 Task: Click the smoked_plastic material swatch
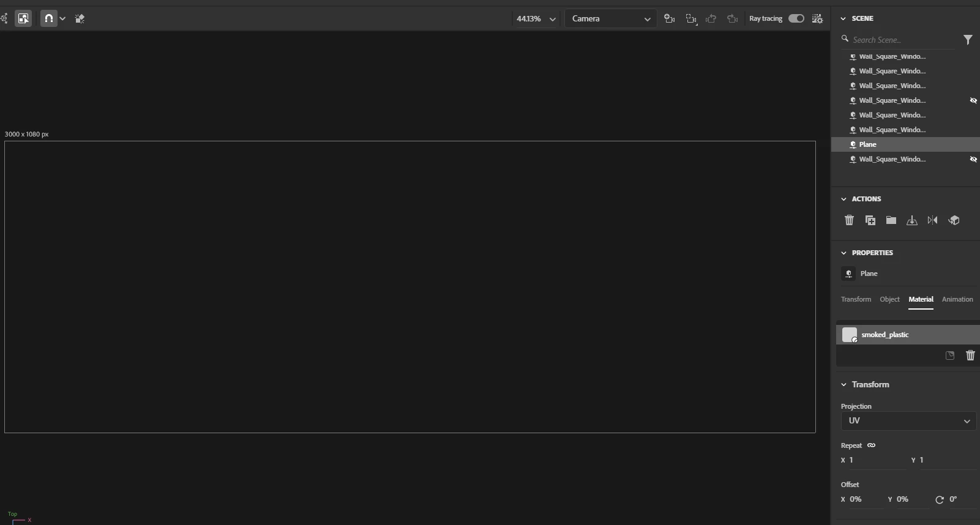click(850, 335)
